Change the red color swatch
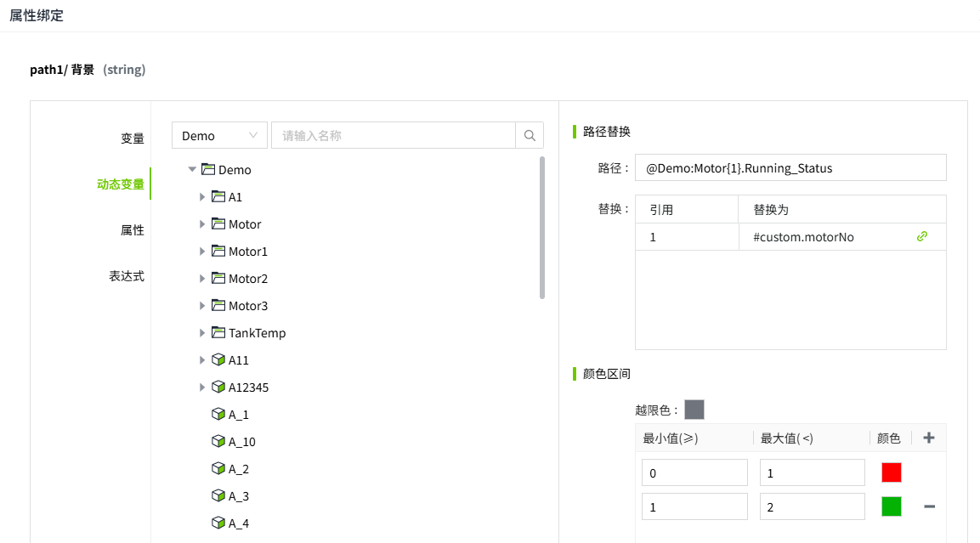Screen dimensions: 980x543 891,472
